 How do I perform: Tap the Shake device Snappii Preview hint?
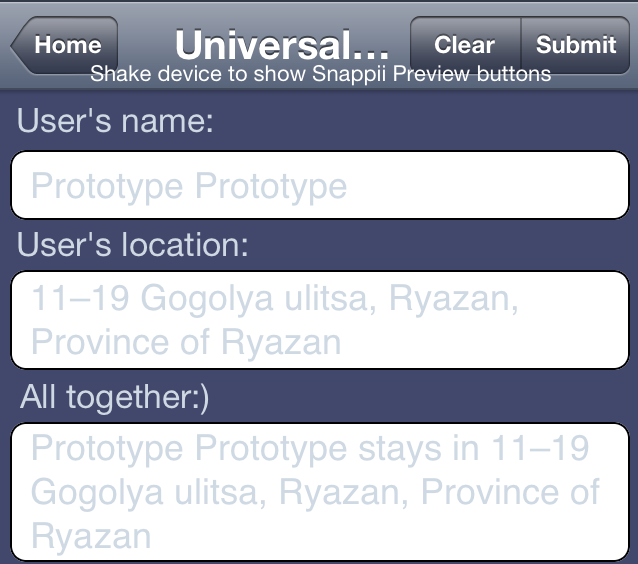[321, 74]
